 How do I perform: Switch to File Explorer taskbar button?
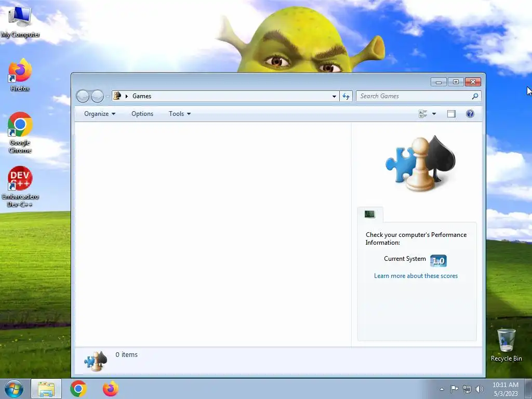(x=46, y=389)
